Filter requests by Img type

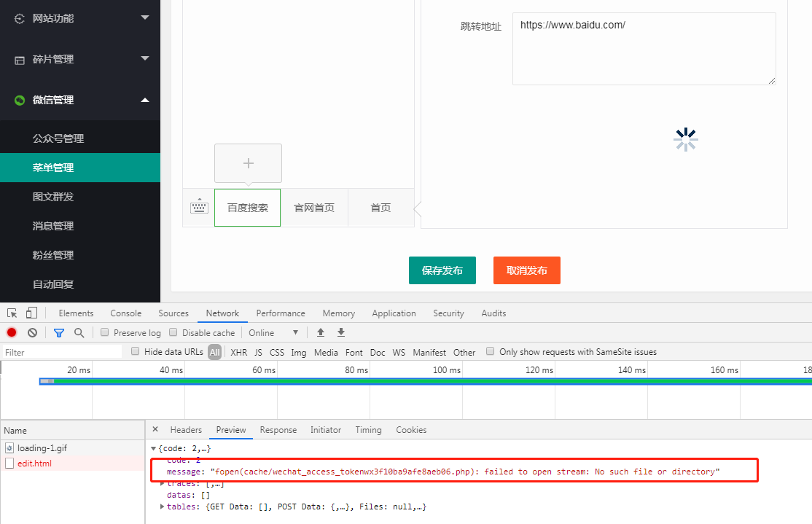pyautogui.click(x=298, y=352)
